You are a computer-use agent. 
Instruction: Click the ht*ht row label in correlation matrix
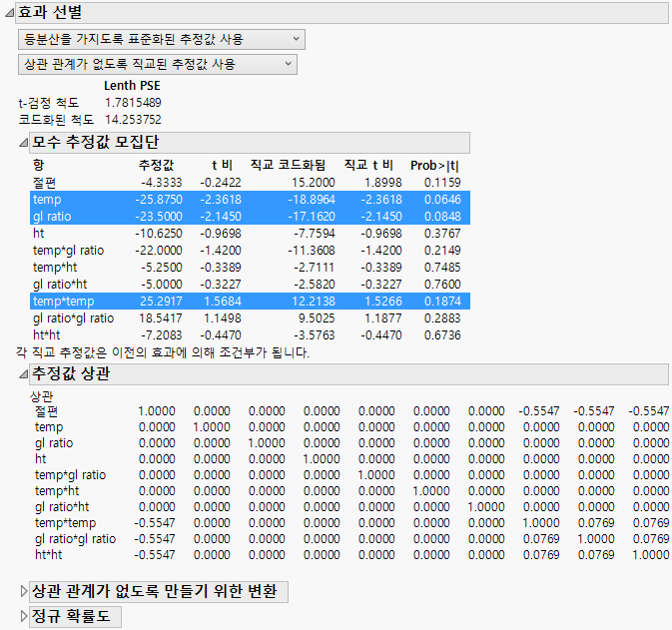coord(49,555)
